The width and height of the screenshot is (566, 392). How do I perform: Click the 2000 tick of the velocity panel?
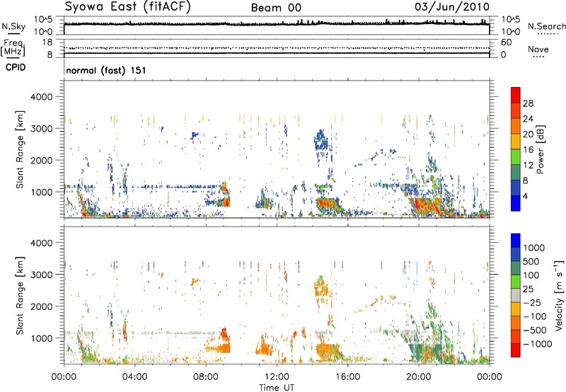(x=42, y=306)
